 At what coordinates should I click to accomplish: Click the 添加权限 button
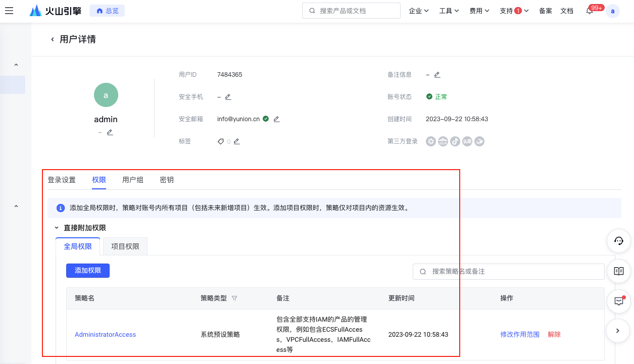(x=88, y=271)
